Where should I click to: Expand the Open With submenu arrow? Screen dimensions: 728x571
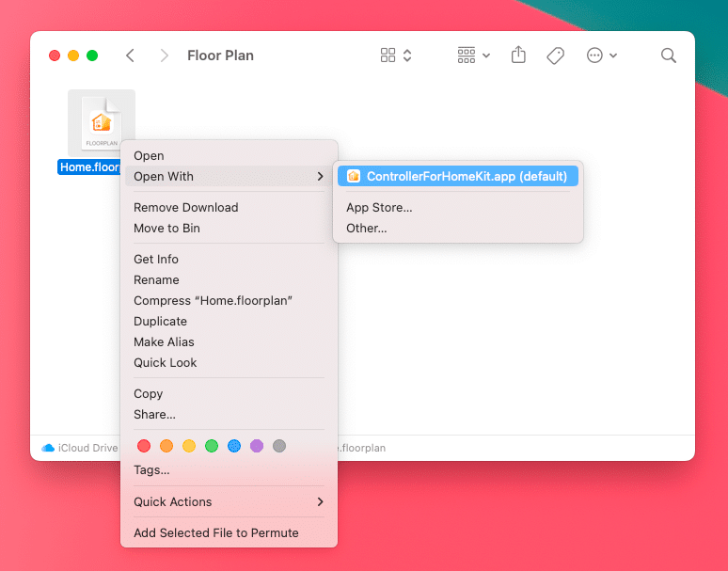coord(320,177)
